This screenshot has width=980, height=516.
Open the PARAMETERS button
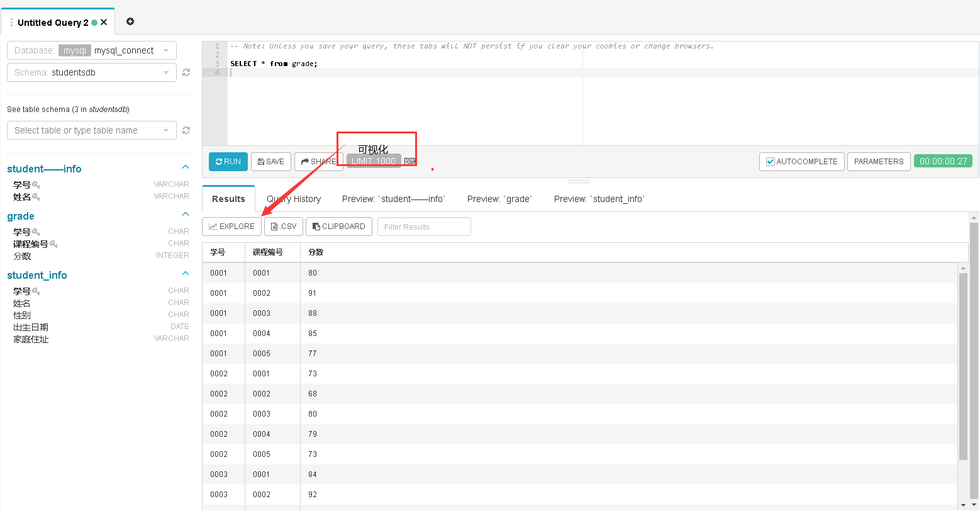click(879, 162)
